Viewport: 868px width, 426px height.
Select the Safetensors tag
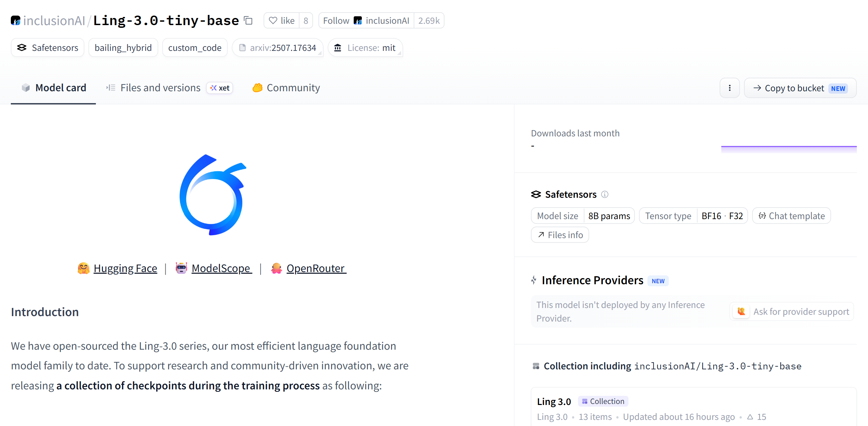point(48,48)
